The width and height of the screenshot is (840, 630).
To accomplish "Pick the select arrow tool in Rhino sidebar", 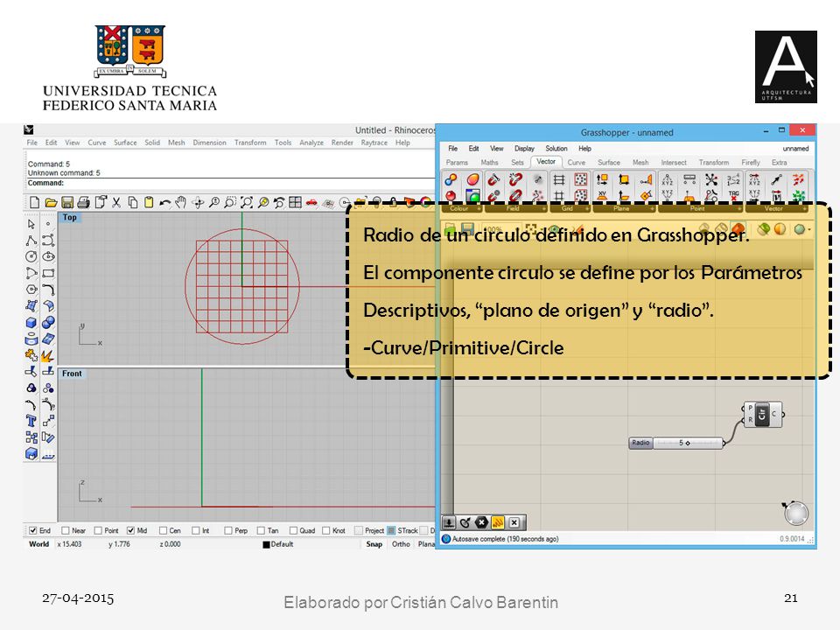I will [x=31, y=224].
